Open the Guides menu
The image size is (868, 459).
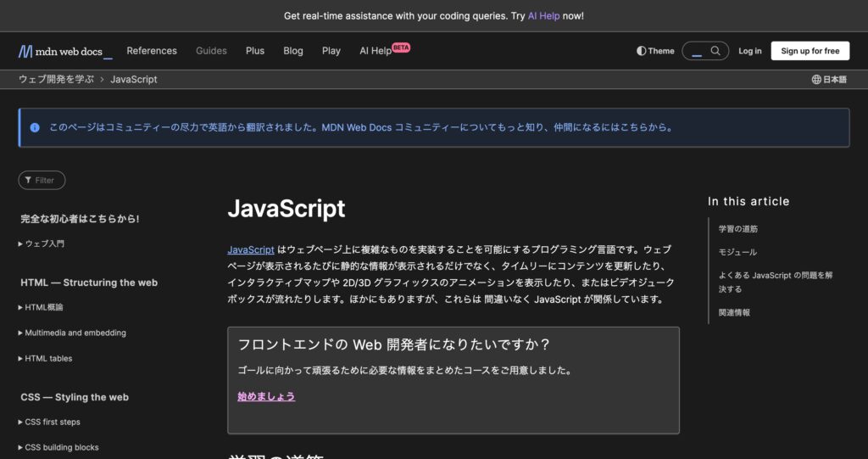[x=211, y=51]
